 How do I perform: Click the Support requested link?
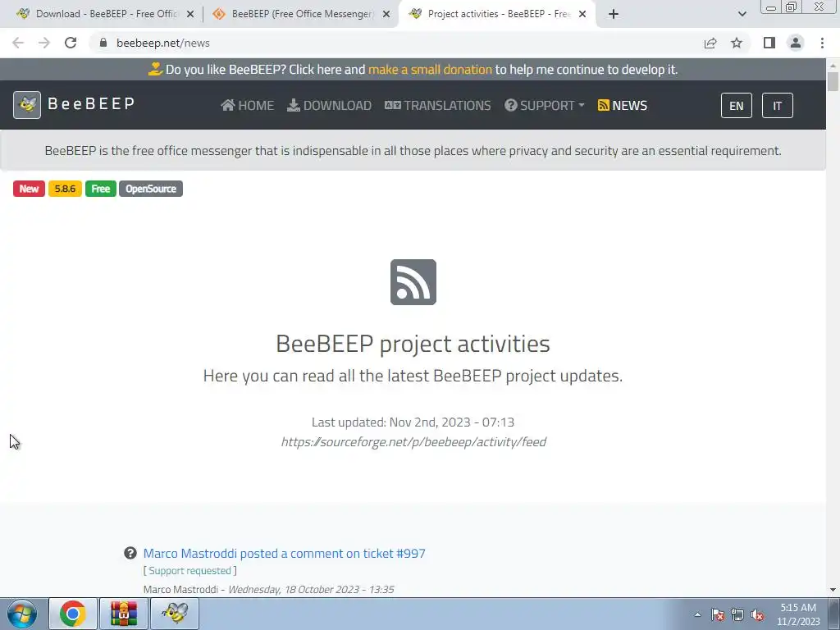point(189,571)
